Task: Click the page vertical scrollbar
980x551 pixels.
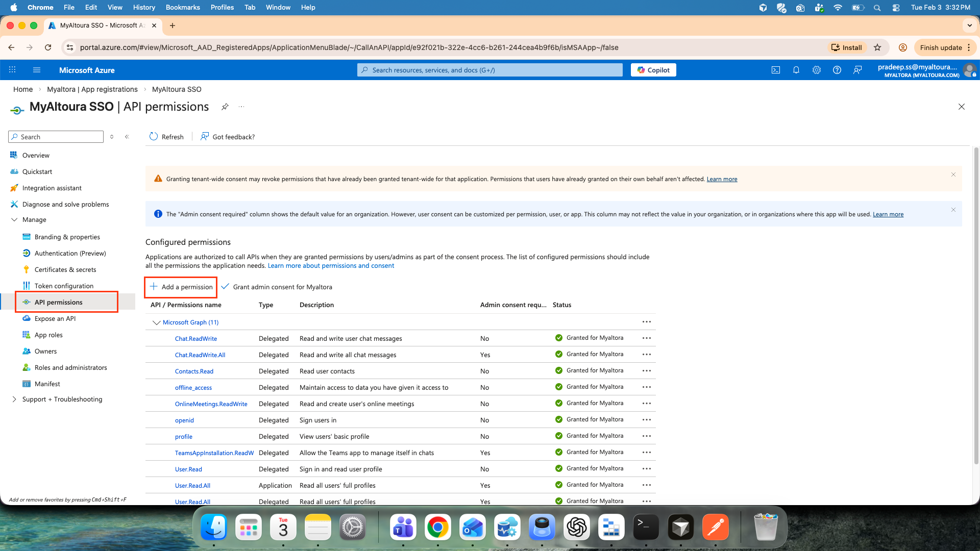Action: coord(976,306)
